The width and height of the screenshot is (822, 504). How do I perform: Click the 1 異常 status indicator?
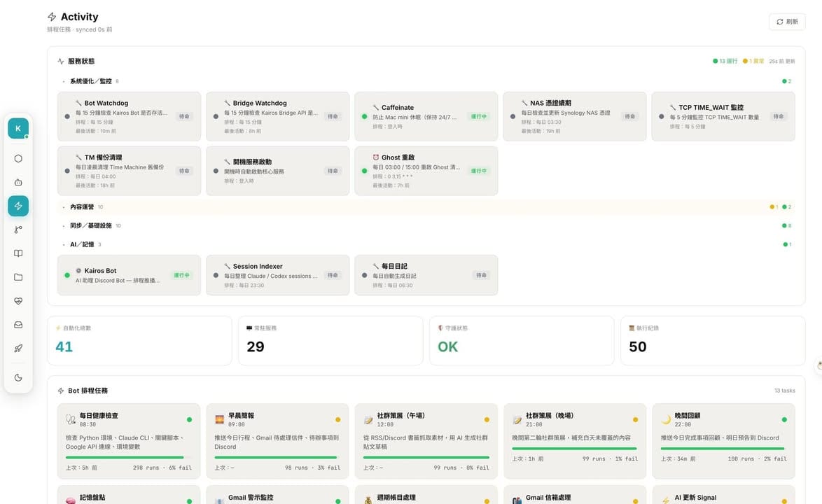pos(753,62)
